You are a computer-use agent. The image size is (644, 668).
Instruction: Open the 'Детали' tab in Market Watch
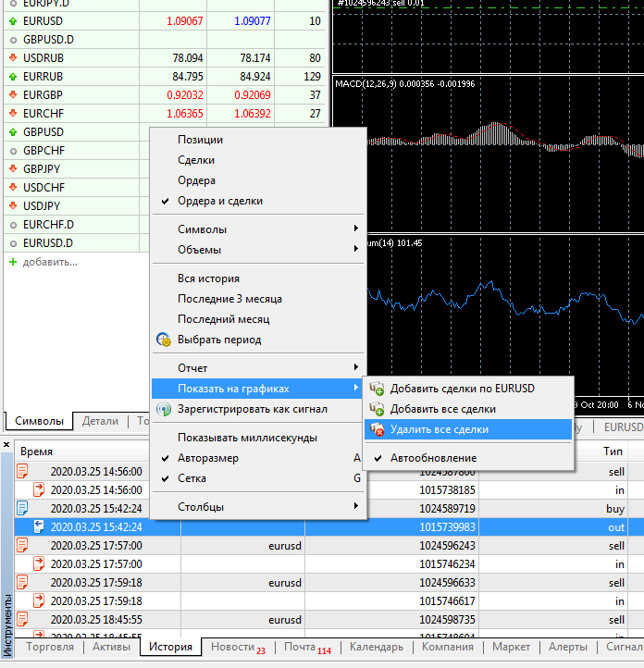(100, 421)
